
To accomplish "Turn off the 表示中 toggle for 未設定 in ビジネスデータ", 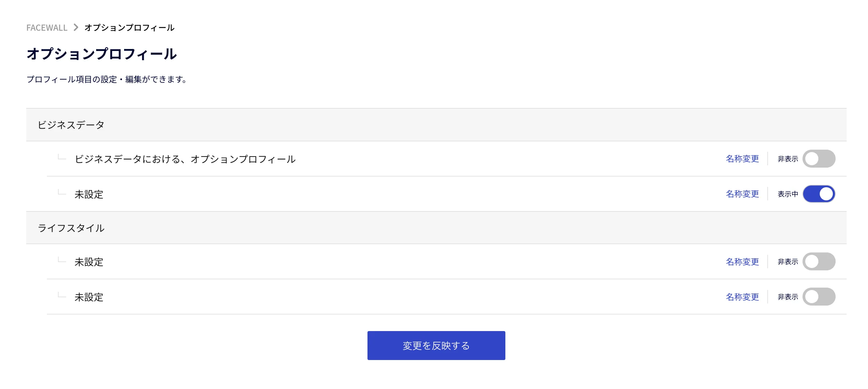I will 819,194.
